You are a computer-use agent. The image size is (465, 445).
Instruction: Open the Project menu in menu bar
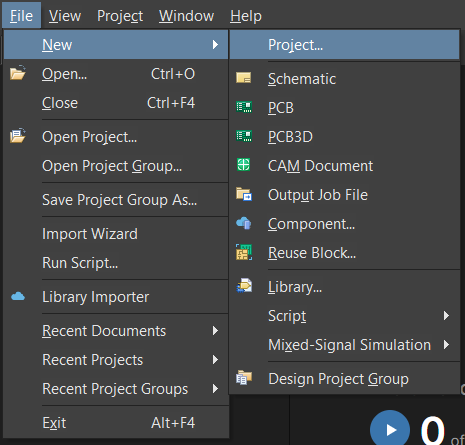pos(120,15)
